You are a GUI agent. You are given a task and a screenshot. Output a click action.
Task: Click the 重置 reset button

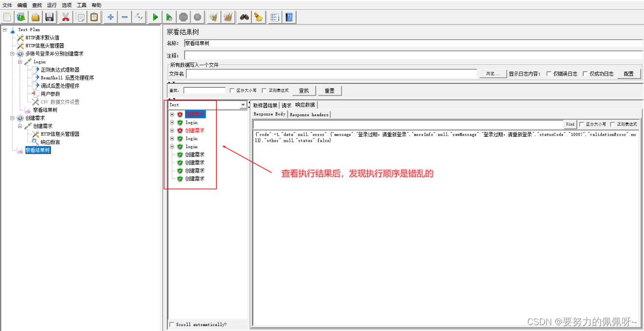330,91
